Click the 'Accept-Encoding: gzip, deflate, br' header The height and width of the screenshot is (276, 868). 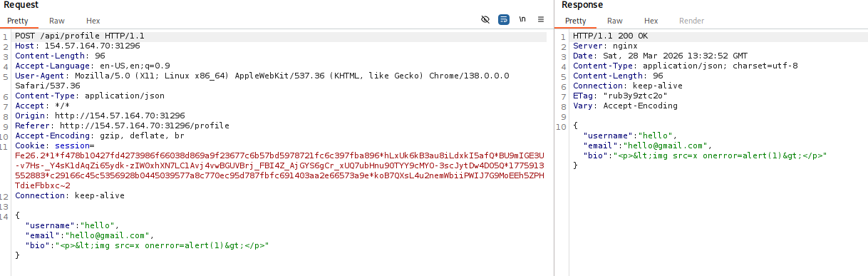pos(100,136)
